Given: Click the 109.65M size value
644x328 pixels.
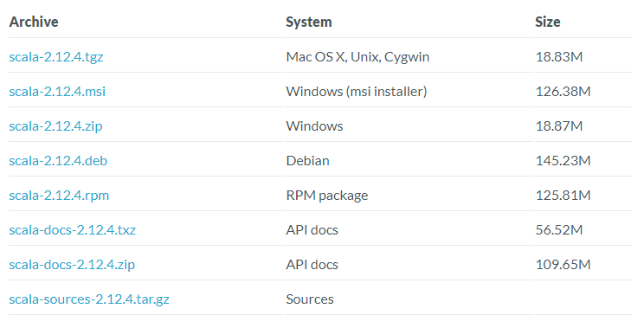Looking at the screenshot, I should click(563, 265).
